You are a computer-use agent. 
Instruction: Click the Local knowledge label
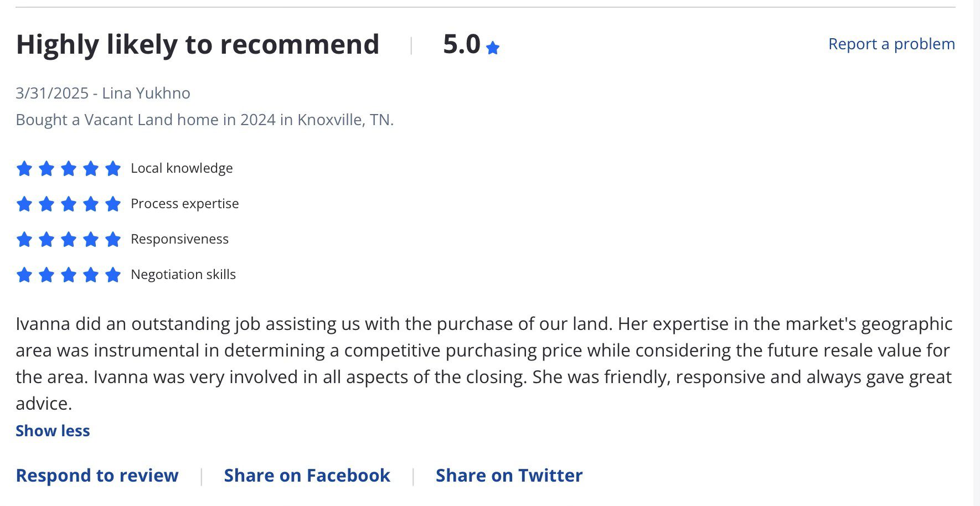point(182,168)
